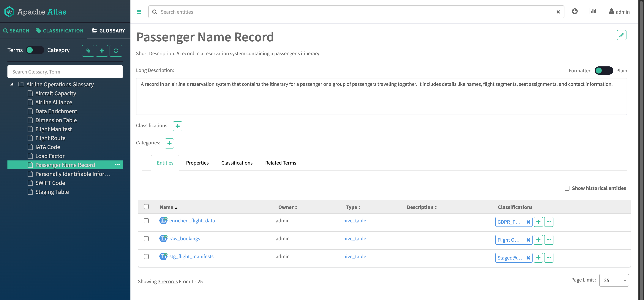The image size is (644, 300).
Task: Collapse the Airline Operations Glossary tree
Action: click(x=12, y=84)
